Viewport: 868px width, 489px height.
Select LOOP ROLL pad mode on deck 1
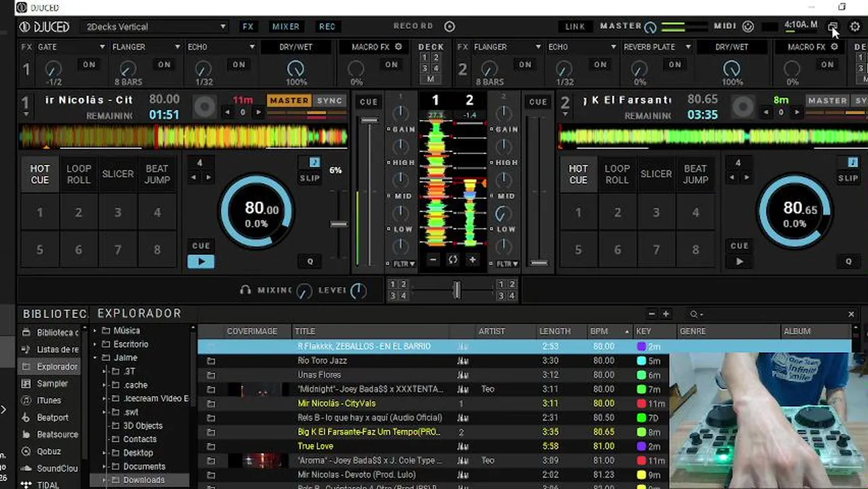pos(79,174)
